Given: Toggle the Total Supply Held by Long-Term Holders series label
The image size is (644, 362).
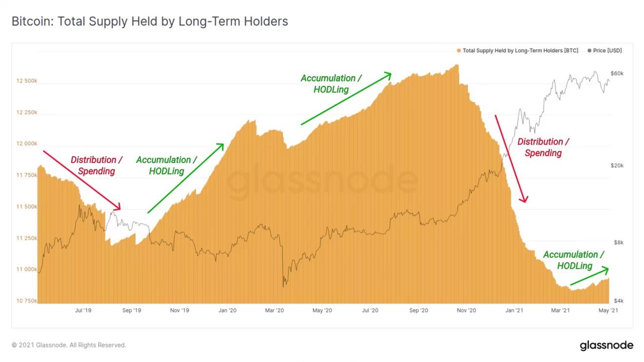Looking at the screenshot, I should 520,51.
